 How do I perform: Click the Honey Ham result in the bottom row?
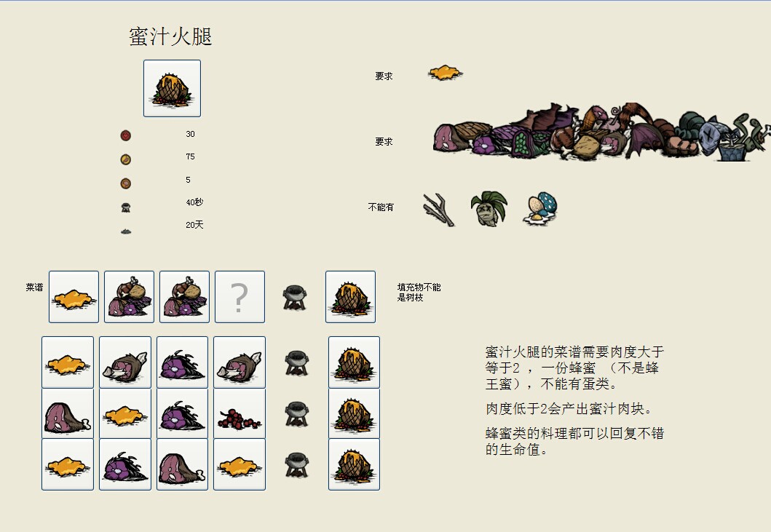point(354,464)
